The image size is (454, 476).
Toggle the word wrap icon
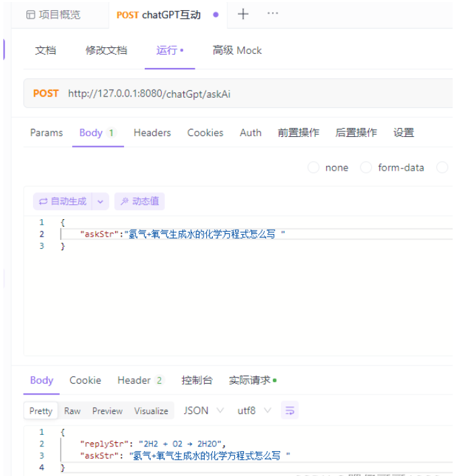click(x=290, y=410)
